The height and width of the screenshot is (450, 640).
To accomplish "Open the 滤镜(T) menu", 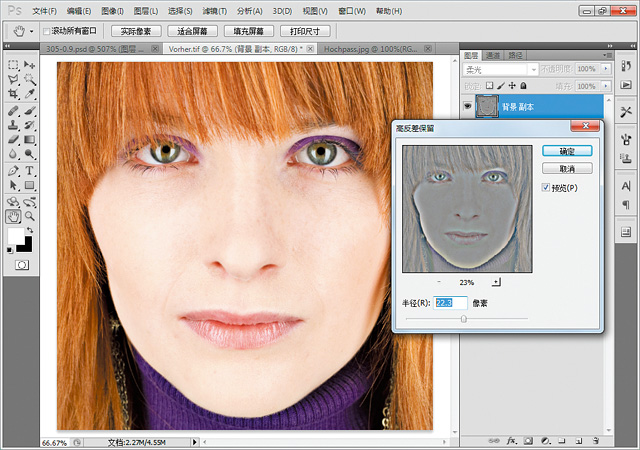I will pos(215,11).
